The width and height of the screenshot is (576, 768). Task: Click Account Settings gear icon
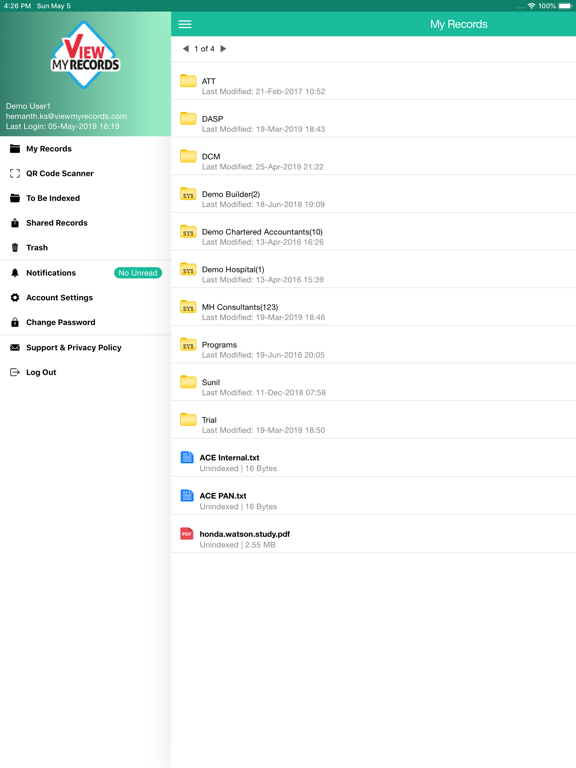tap(15, 297)
